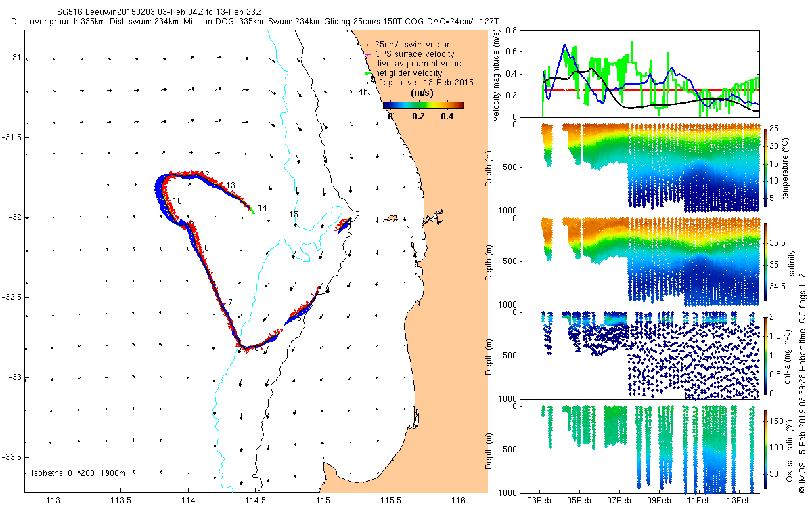
Task: Click the '113.5' longitude tick label
Action: pyautogui.click(x=120, y=501)
